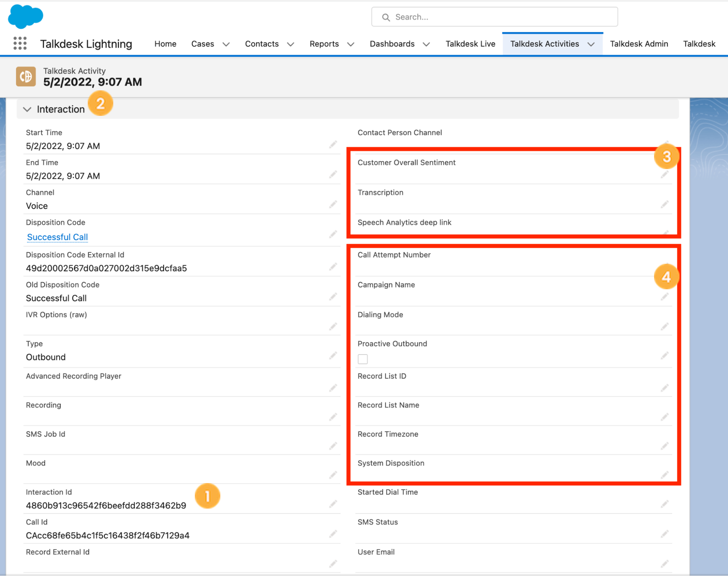Collapse the Interaction section

(x=27, y=109)
